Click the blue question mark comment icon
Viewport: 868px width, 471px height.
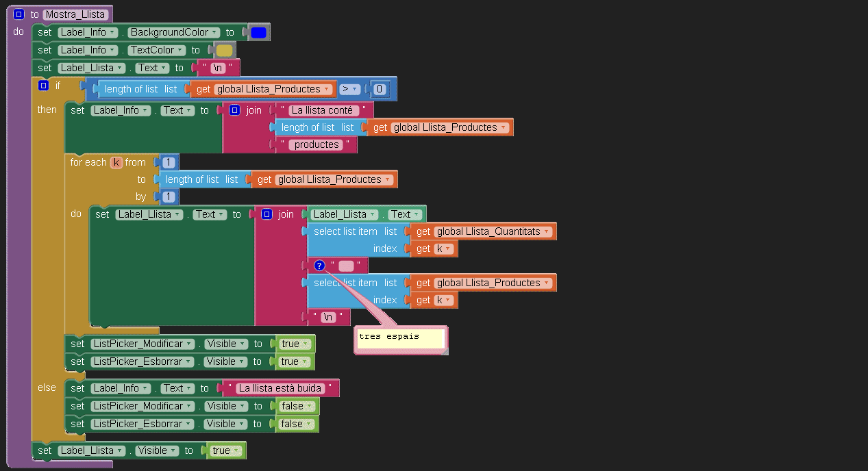319,266
